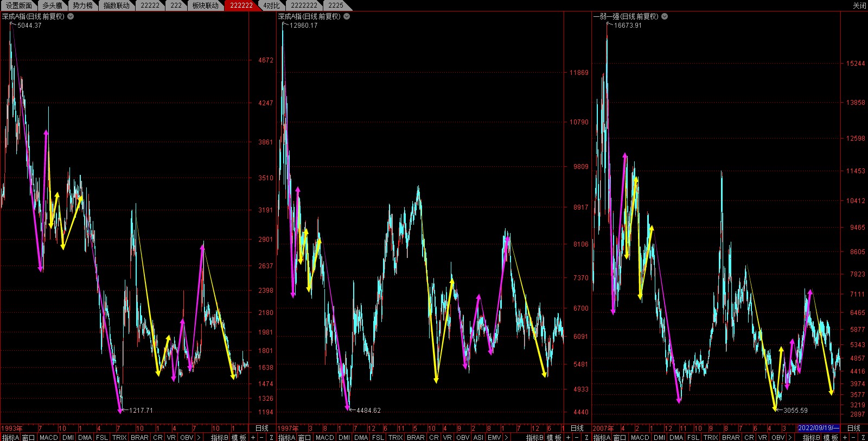Open 日线 period selector in right chart
Screen dimensions: 868x441
click(x=853, y=428)
